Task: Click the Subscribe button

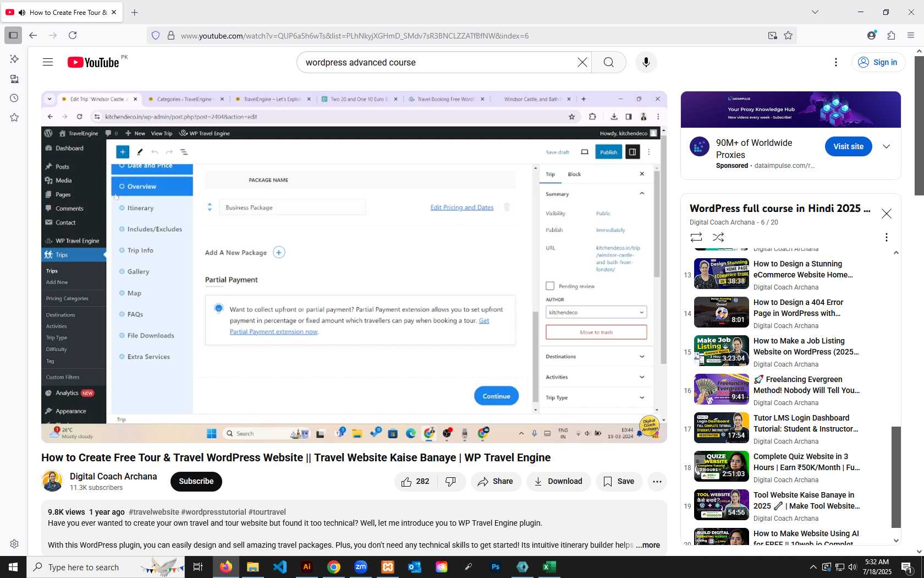Action: (196, 482)
